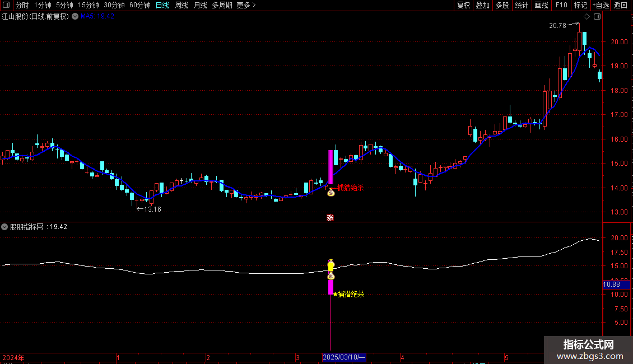Click the magenta signal candle on main chart

pos(331,167)
